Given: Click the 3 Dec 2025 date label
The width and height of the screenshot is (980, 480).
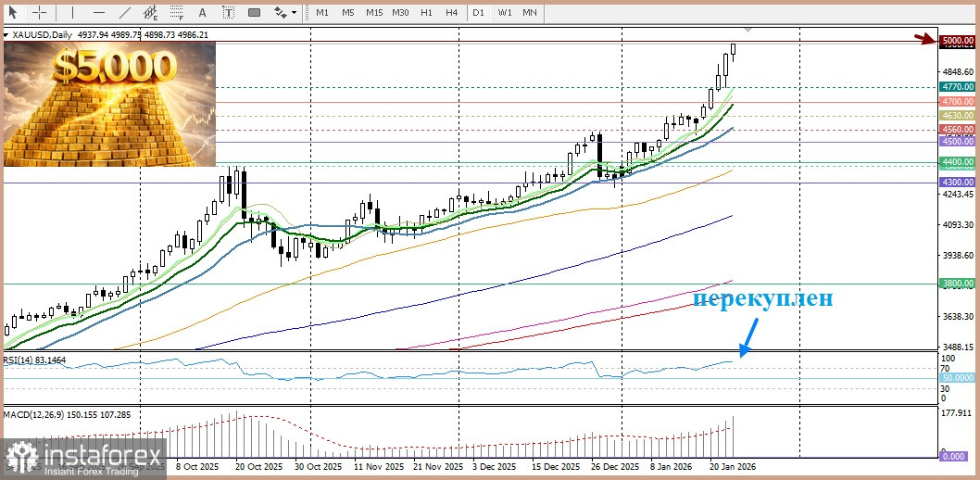Looking at the screenshot, I should pyautogui.click(x=495, y=467).
